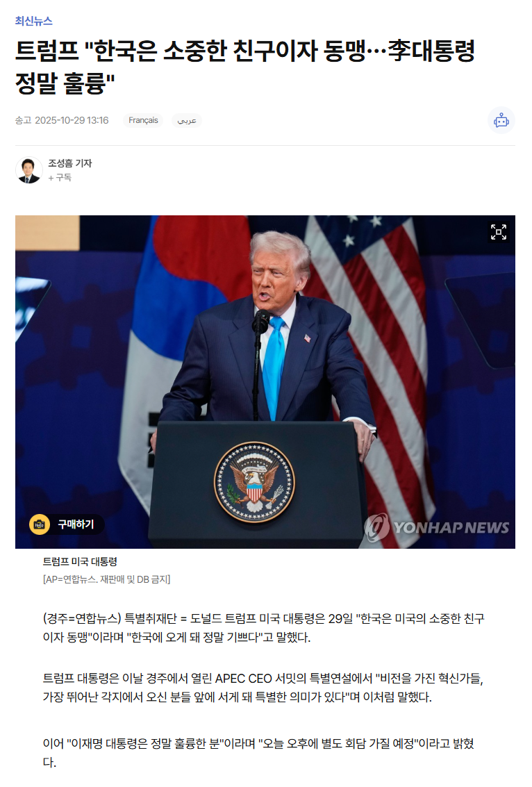Click the article headline about 트럼프
This screenshot has width=532, height=787.
245,67
